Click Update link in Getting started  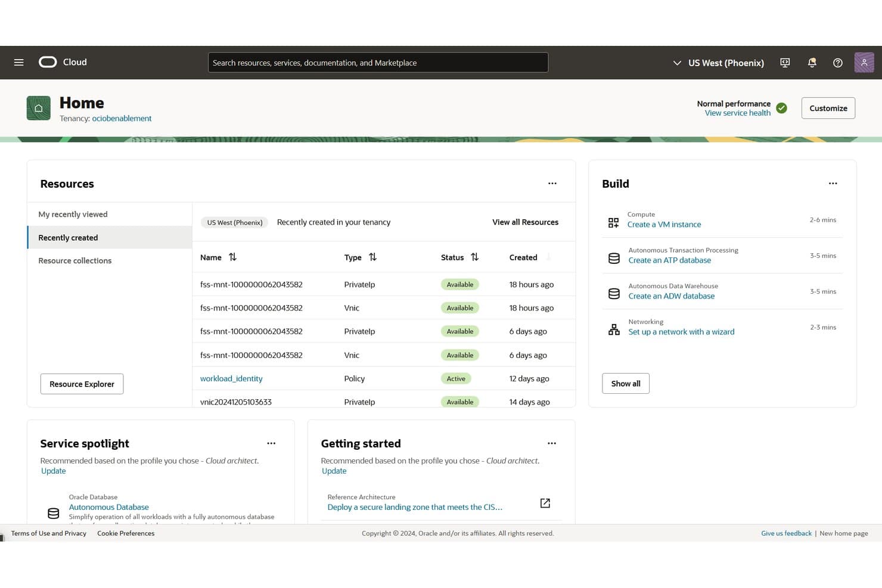pos(334,471)
